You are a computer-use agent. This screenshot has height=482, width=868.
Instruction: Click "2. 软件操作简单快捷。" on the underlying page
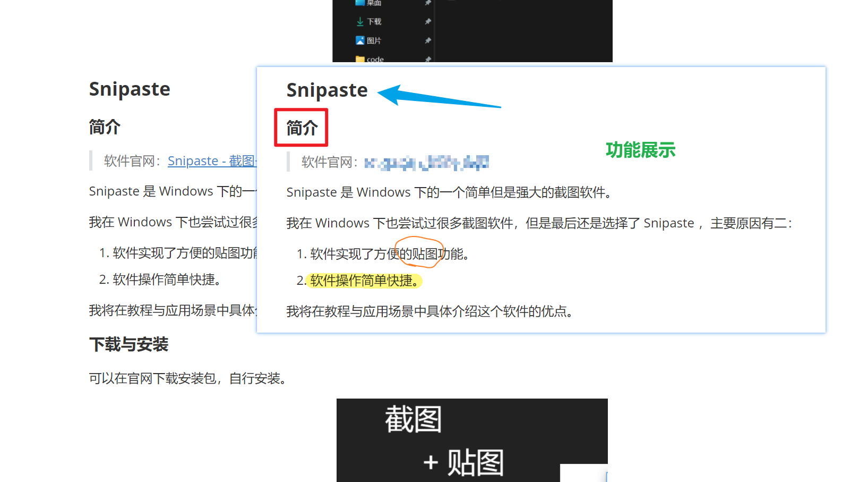[160, 280]
